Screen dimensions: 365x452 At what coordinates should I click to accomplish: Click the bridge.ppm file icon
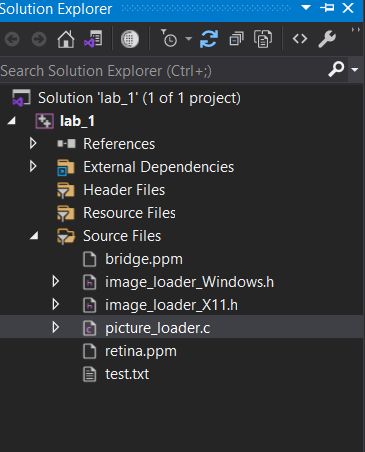pyautogui.click(x=89, y=259)
